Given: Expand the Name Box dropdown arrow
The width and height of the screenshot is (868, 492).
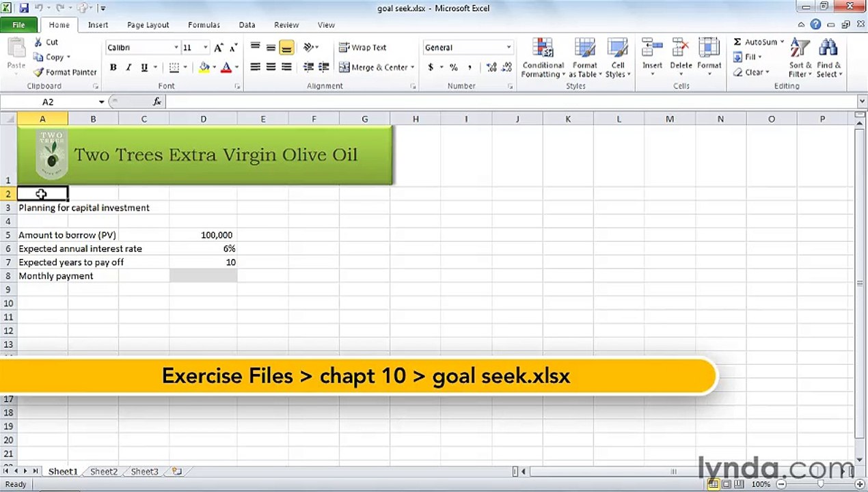Looking at the screenshot, I should (x=101, y=102).
